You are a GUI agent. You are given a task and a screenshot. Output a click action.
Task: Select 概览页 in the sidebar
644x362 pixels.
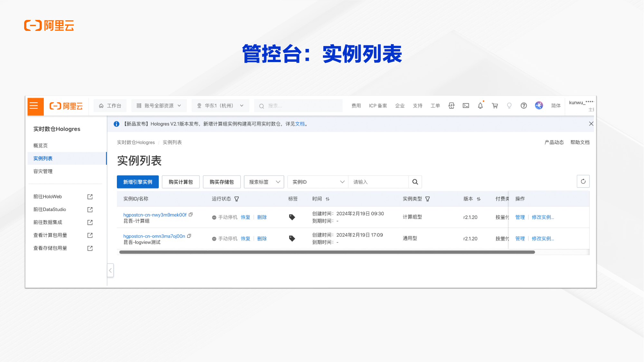[x=41, y=145]
